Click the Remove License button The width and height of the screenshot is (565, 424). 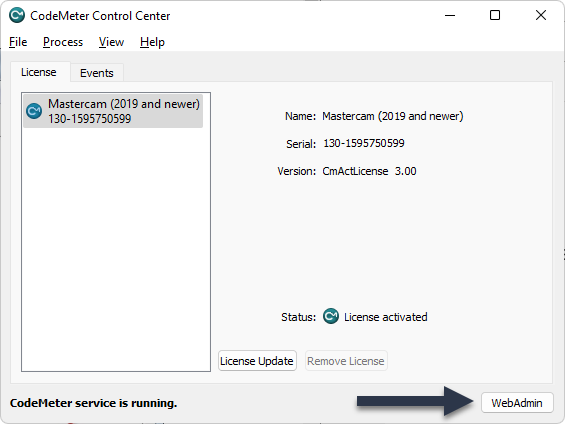point(346,361)
